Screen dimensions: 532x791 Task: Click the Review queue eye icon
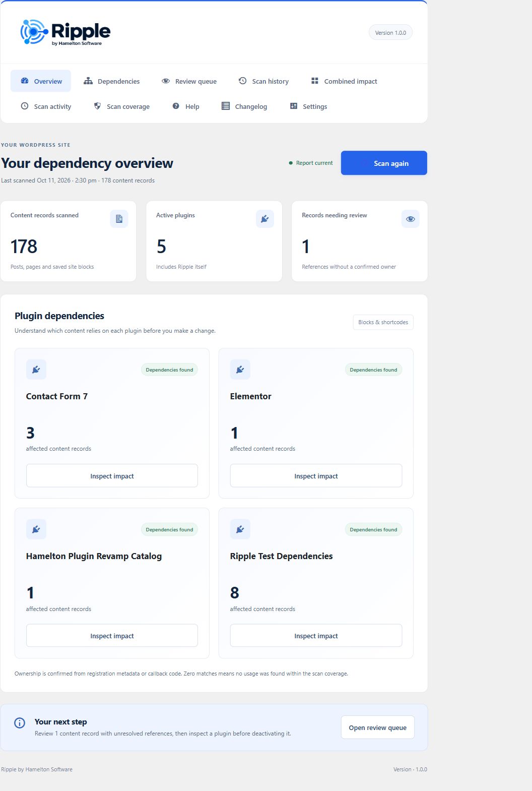click(166, 81)
